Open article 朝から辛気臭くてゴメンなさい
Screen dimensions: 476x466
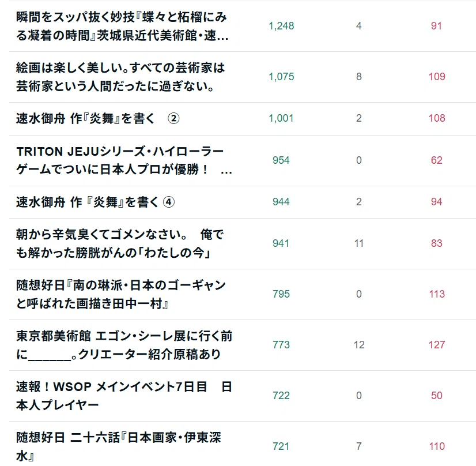pyautogui.click(x=120, y=243)
